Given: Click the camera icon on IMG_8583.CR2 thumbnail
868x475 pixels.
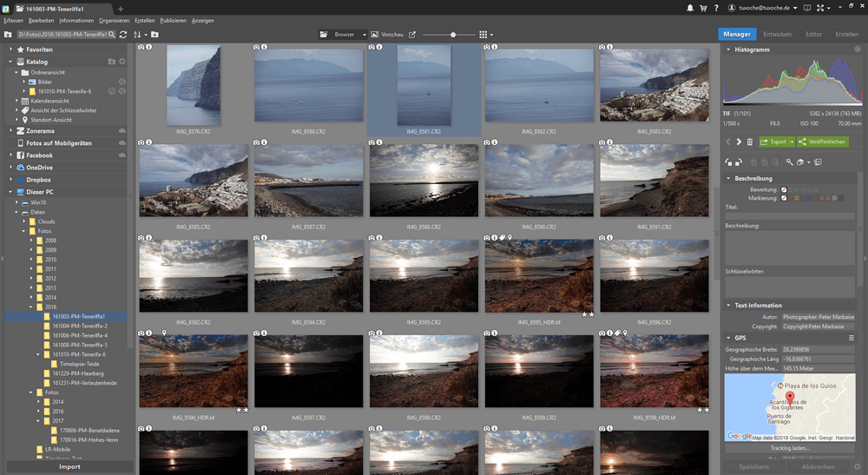Looking at the screenshot, I should (602, 47).
